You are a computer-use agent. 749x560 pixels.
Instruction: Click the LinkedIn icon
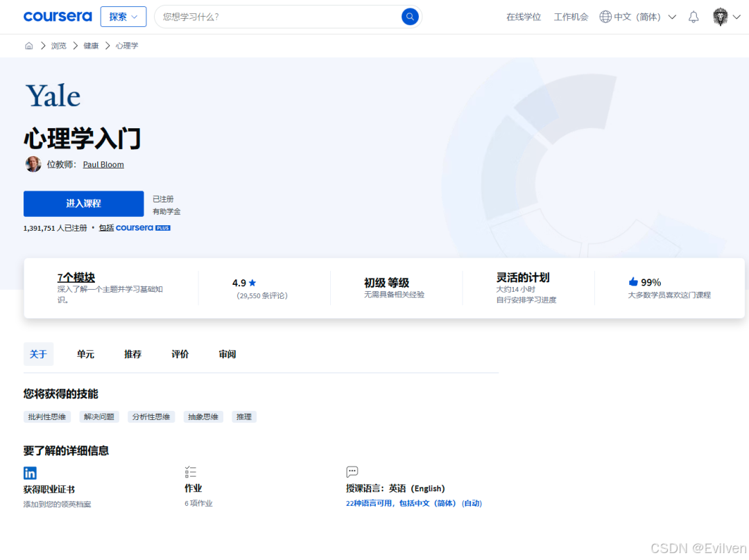pyautogui.click(x=30, y=473)
